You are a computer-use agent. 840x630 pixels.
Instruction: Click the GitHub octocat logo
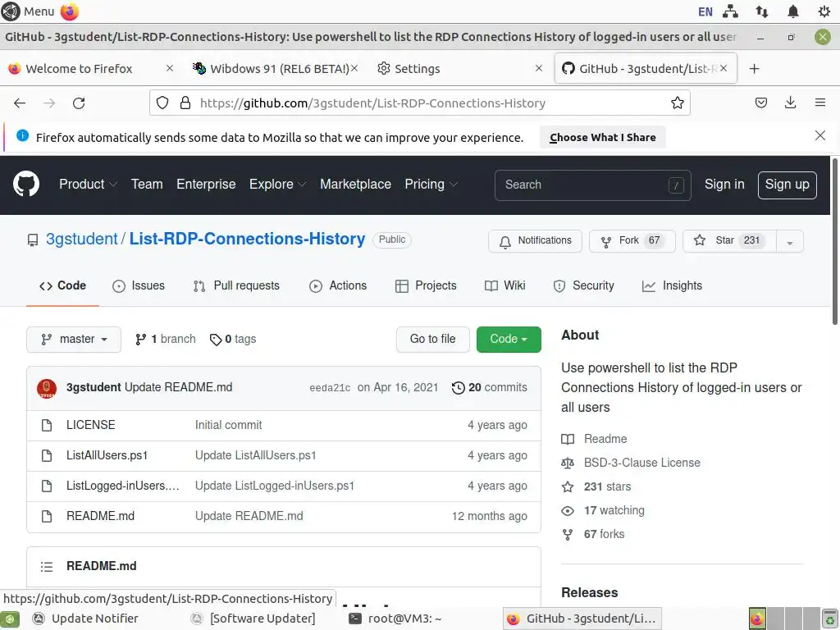26,184
